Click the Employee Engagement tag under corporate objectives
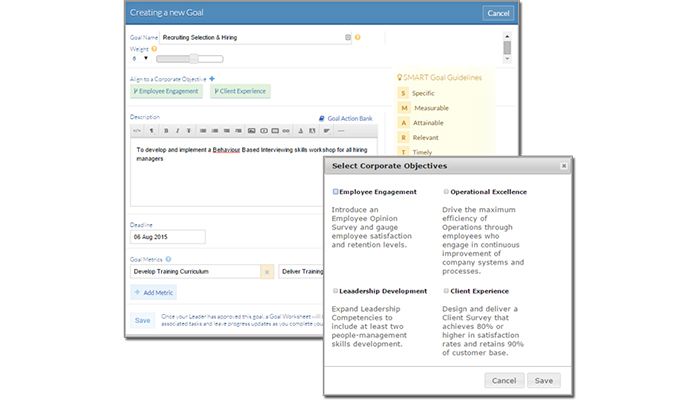Screen dimensions: 700x400 coord(166,91)
